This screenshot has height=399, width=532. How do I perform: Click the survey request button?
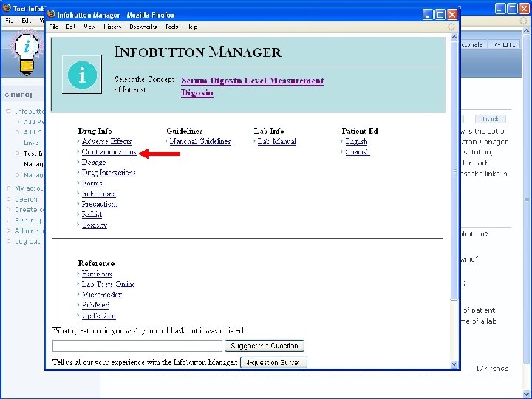273,362
